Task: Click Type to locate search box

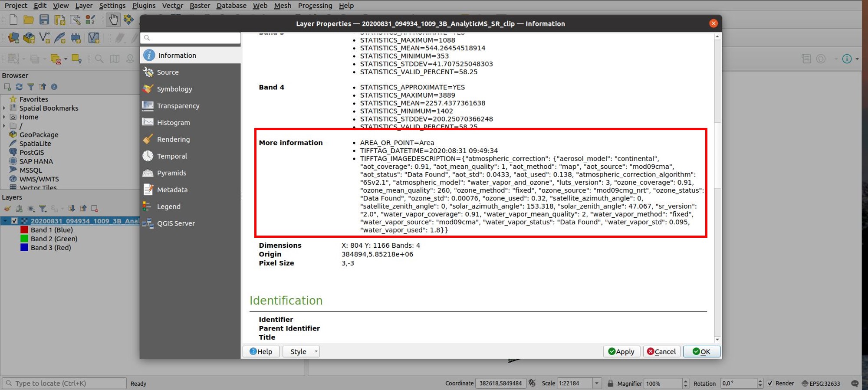Action: (65, 383)
